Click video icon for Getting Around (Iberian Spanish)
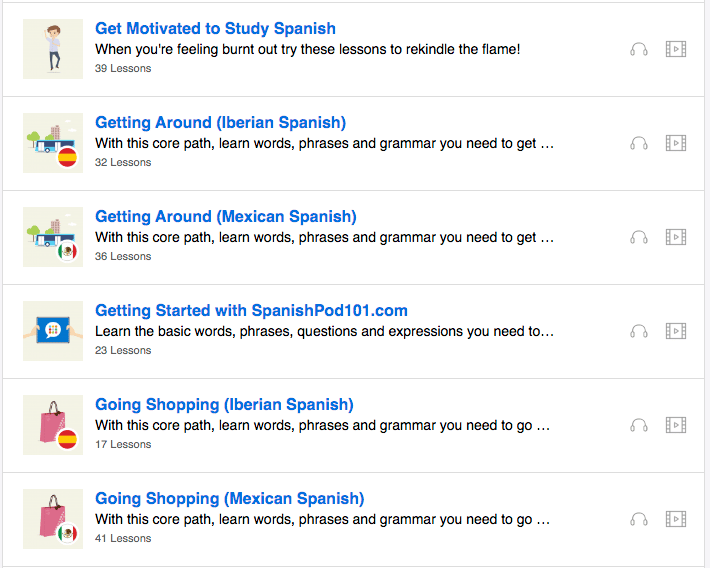This screenshot has height=568, width=710. point(676,143)
